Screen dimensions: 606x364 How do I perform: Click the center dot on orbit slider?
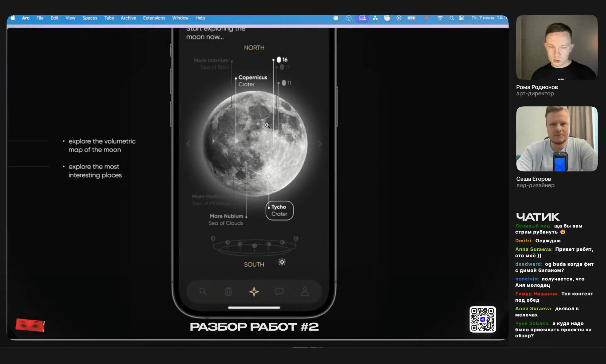tap(254, 245)
